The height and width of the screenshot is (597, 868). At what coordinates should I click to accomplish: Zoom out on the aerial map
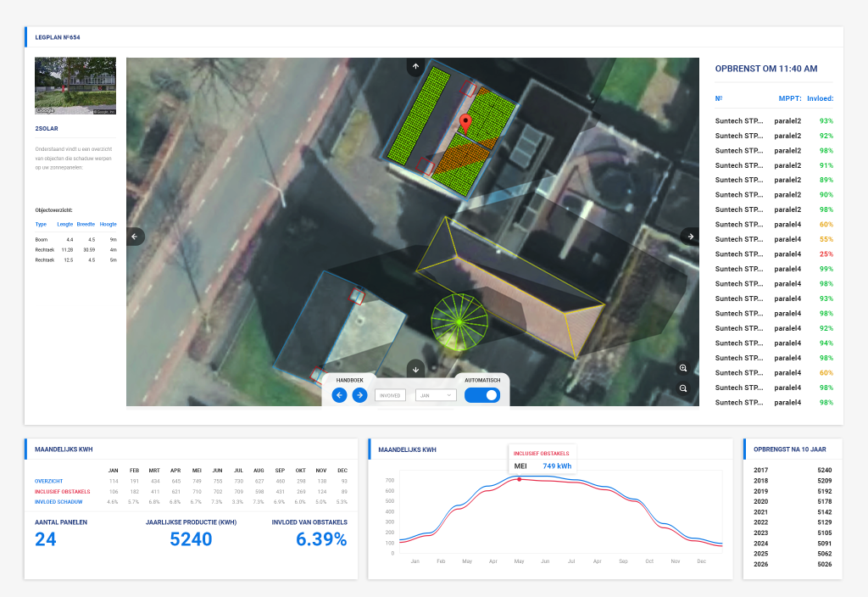click(x=683, y=388)
